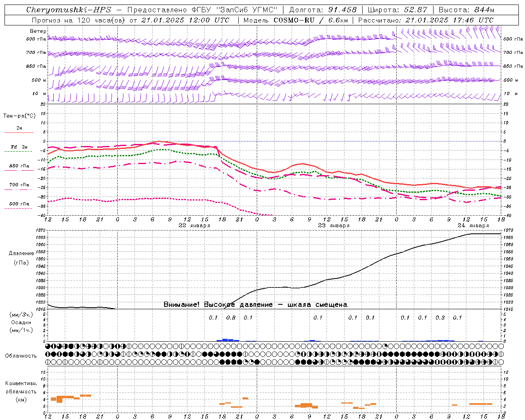Click the Давление (гПа) axis title

point(21,258)
